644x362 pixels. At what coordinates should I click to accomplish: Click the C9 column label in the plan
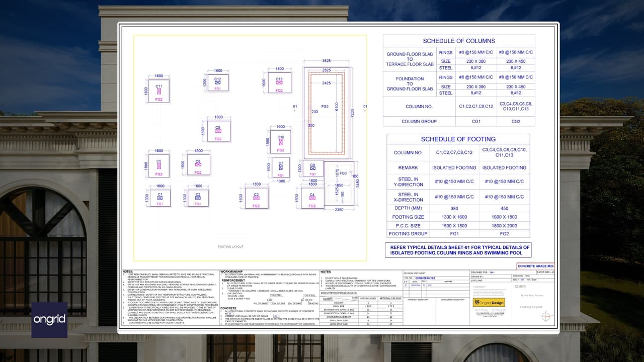(x=218, y=128)
